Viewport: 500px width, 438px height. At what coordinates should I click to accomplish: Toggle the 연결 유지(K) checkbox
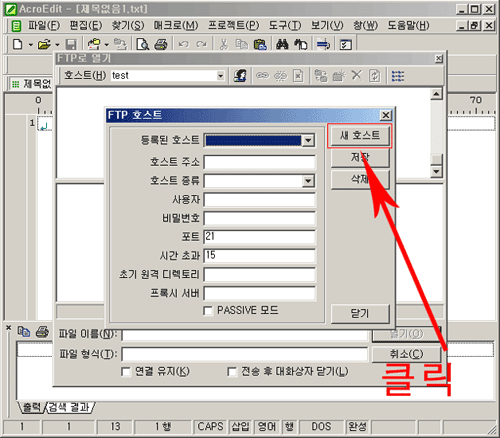point(126,371)
